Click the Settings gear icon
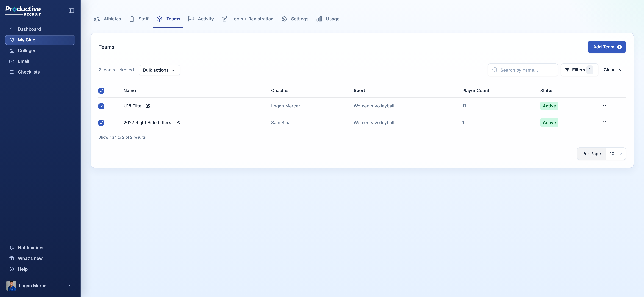Viewport: 644px width, 297px height. click(x=284, y=19)
